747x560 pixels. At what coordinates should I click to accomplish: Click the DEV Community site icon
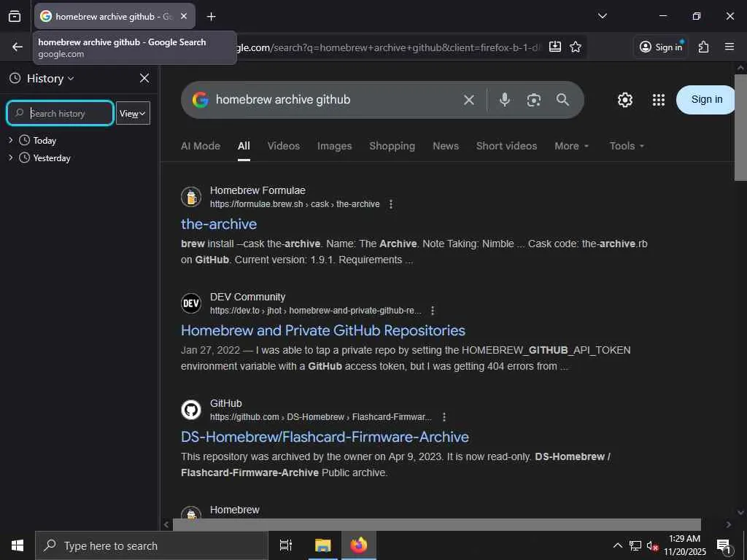click(191, 303)
